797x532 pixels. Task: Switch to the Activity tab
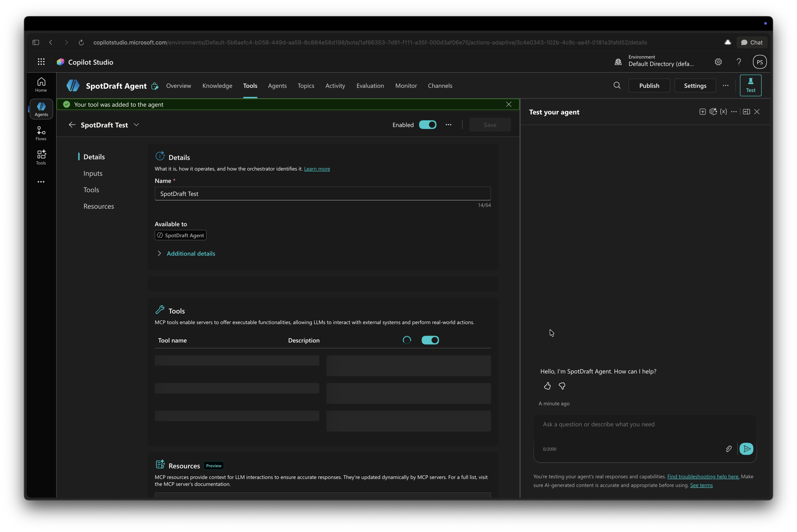[x=335, y=86]
